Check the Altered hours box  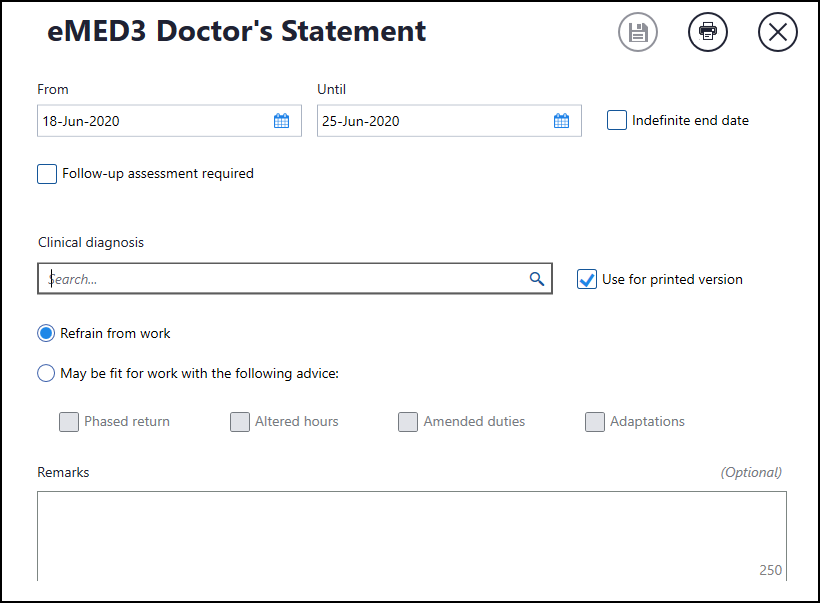point(240,422)
